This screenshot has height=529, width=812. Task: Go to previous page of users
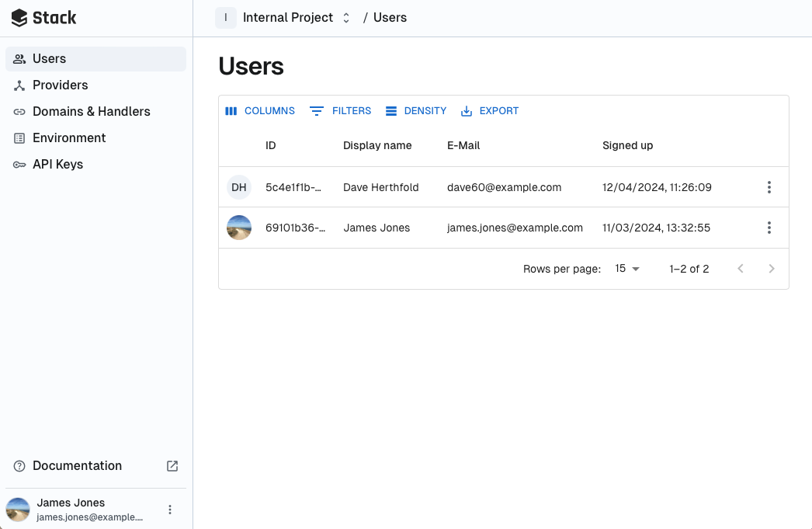point(741,269)
